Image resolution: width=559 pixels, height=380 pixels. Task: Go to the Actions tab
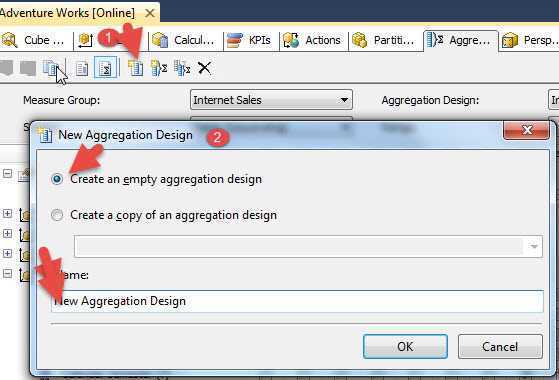[x=313, y=40]
